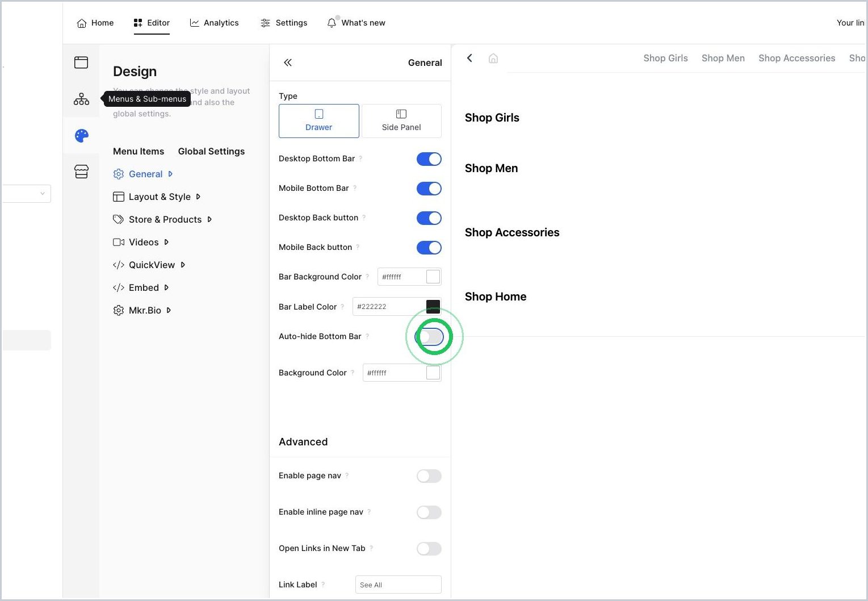Screen dimensions: 868x601
Task: Open the Analytics tab
Action: pos(214,23)
